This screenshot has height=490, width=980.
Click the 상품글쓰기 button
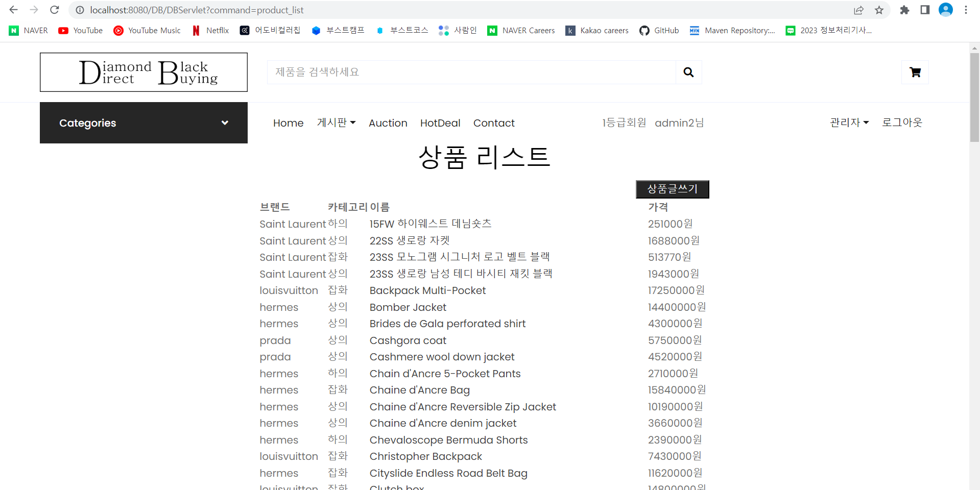pos(672,189)
